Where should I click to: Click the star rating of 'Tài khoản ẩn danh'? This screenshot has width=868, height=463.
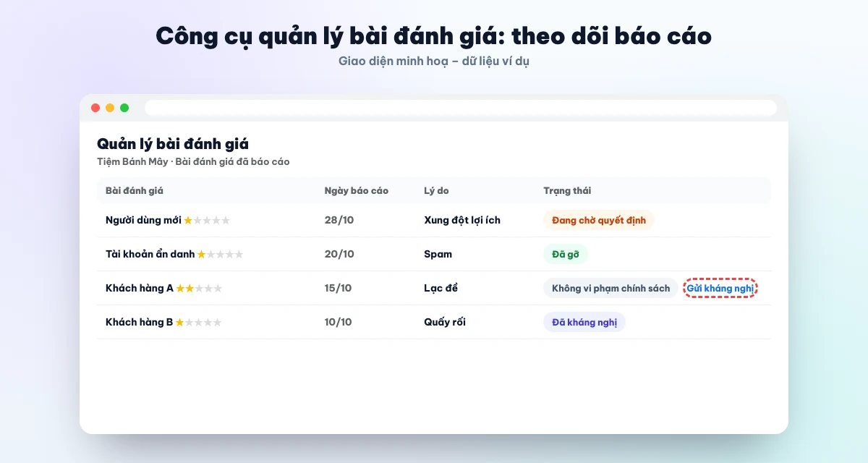point(221,254)
